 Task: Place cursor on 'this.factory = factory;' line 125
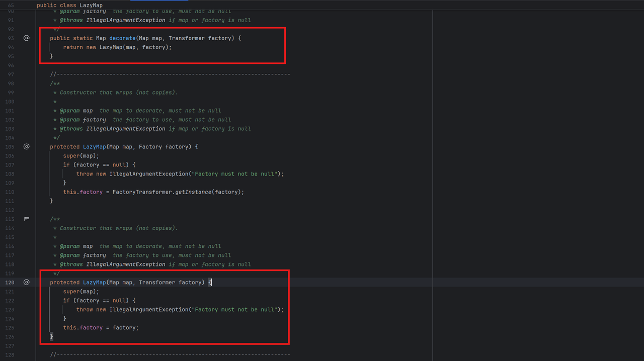click(x=101, y=328)
